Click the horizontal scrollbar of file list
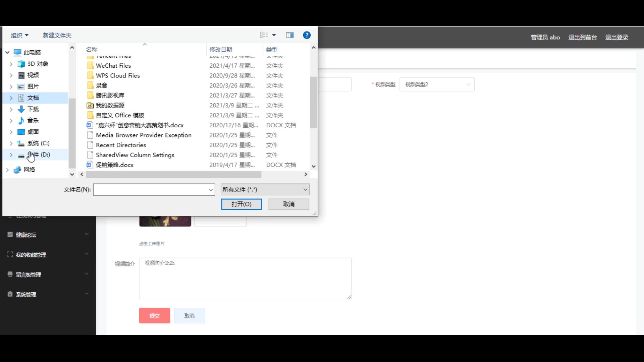 click(x=173, y=175)
